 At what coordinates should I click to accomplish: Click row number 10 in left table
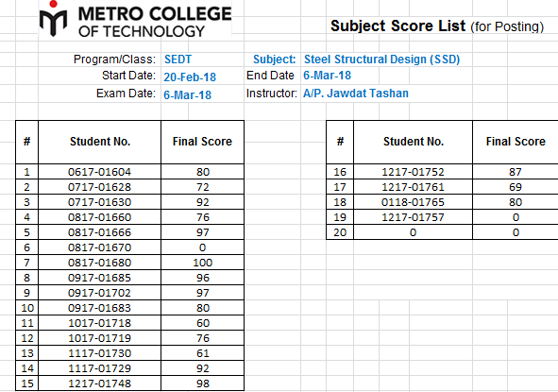27,308
